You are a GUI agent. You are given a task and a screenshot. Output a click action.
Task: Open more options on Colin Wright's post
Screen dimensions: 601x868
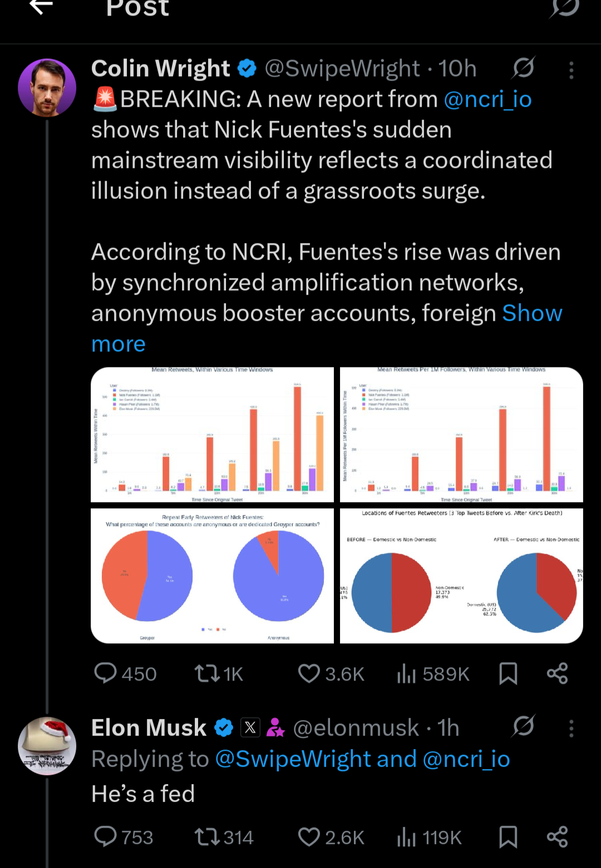point(572,70)
